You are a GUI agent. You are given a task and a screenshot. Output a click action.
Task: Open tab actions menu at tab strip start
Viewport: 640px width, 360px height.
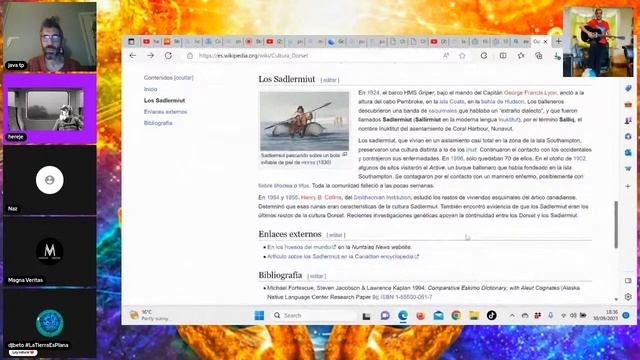[131, 42]
